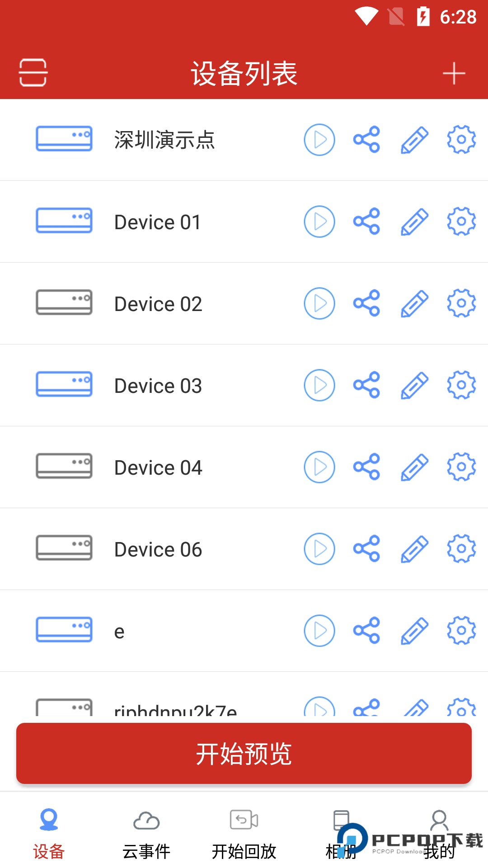Edit device named e with pencil icon

pyautogui.click(x=414, y=631)
